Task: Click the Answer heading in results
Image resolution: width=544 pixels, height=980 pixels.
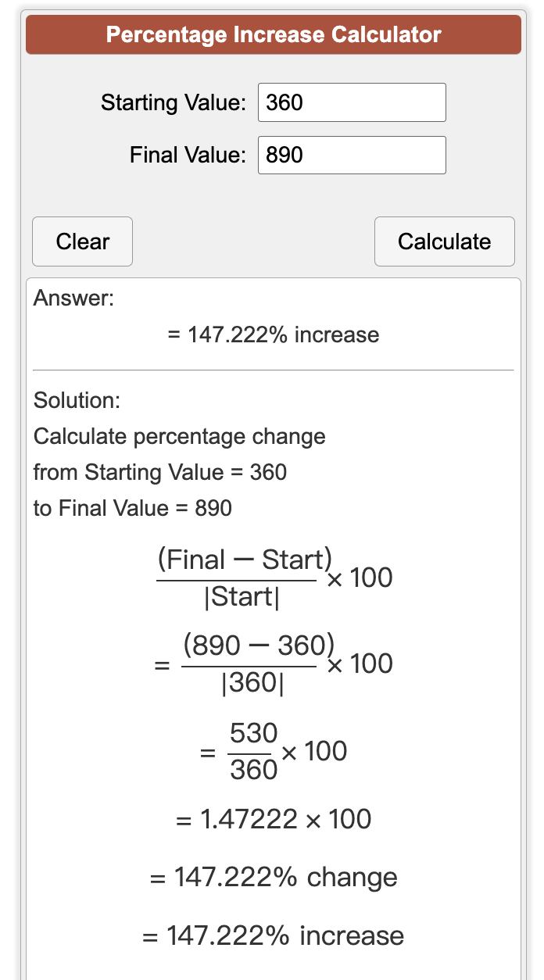Action: coord(73,299)
